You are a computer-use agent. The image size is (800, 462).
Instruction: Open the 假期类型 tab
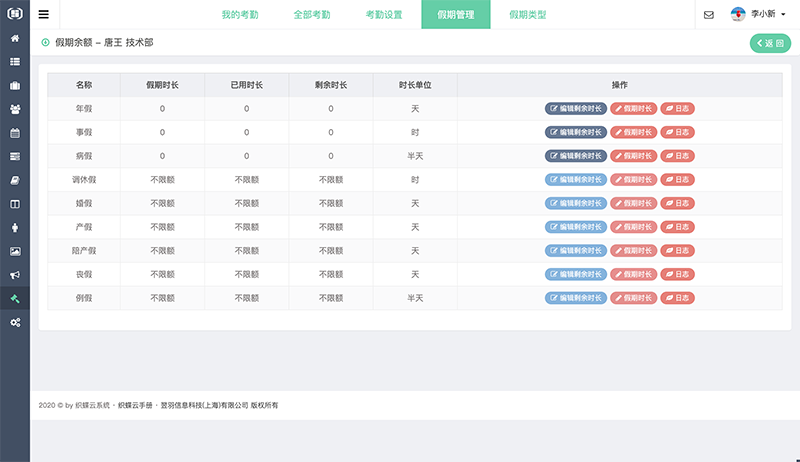[x=527, y=15]
